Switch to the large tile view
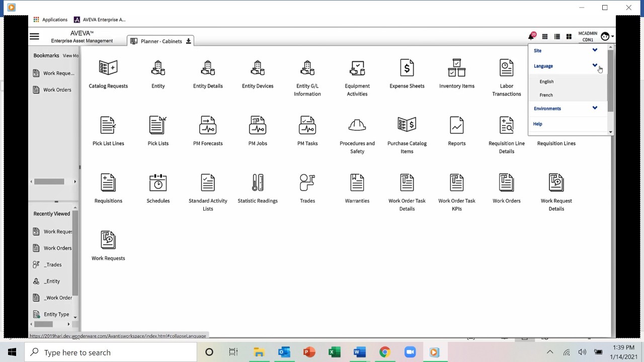Viewport: 644px width, 362px height. click(x=569, y=37)
